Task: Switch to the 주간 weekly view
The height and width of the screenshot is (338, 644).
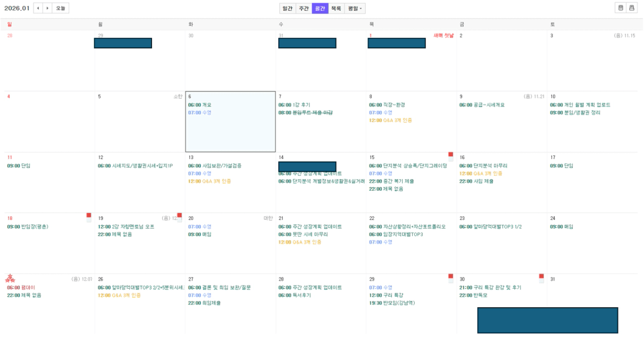Action: pyautogui.click(x=304, y=9)
